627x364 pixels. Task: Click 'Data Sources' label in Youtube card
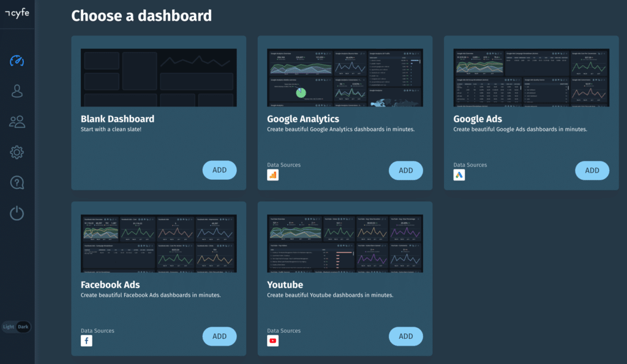(284, 331)
